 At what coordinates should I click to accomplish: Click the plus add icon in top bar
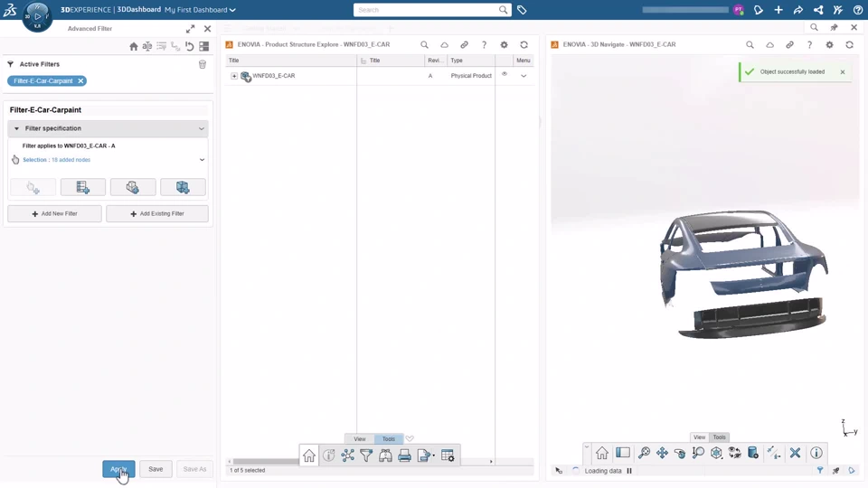(778, 10)
